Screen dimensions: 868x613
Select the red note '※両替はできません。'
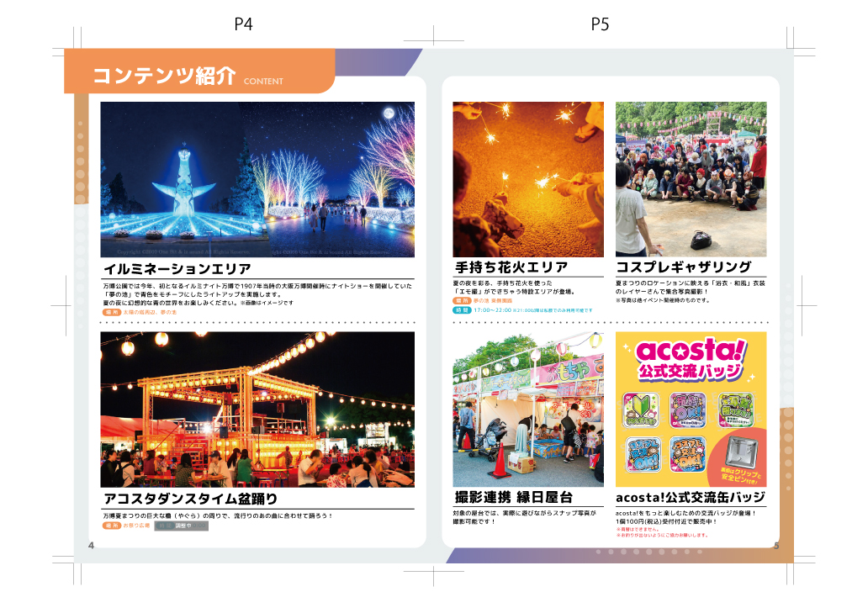click(637, 530)
